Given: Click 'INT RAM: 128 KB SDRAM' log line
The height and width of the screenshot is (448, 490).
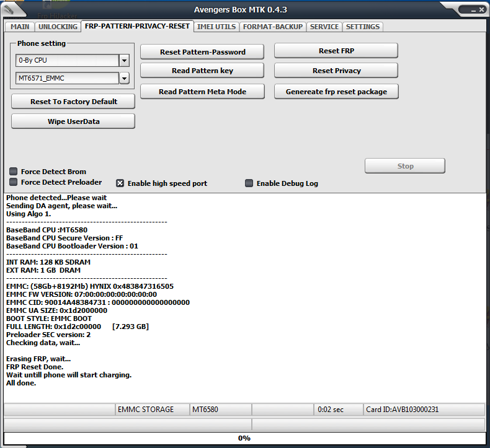Looking at the screenshot, I should click(x=48, y=262).
